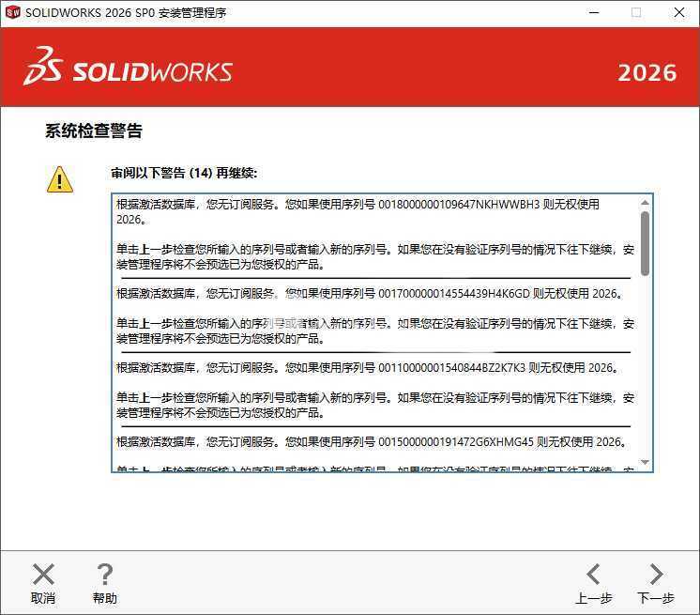Viewport: 700px width, 615px height.
Task: Continue with the 下一步 arrow
Action: [x=656, y=575]
